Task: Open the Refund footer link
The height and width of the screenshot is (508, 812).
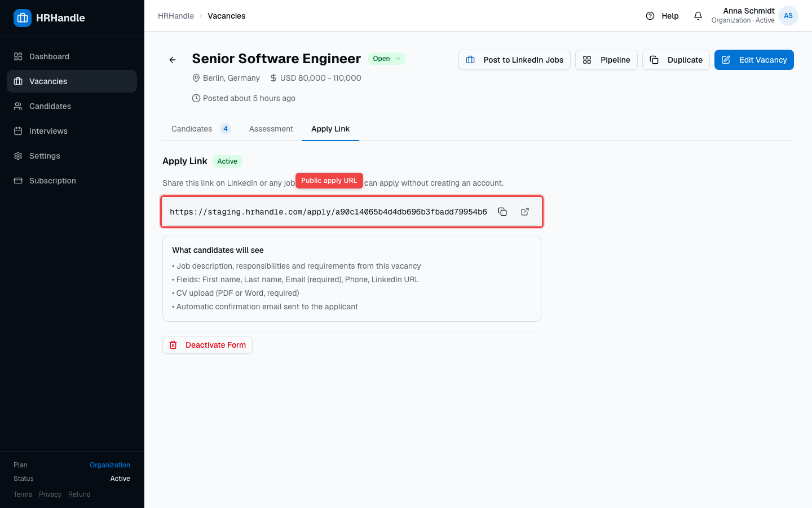Action: point(80,494)
